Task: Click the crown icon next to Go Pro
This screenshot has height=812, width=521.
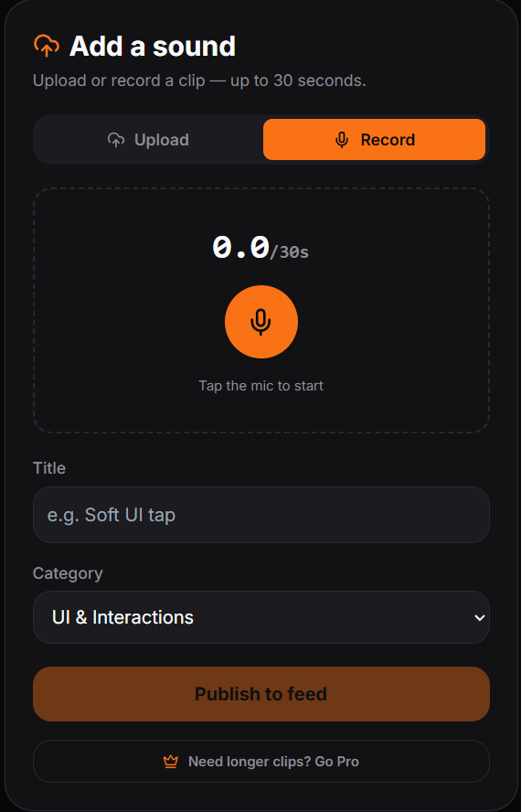Action: [x=170, y=761]
